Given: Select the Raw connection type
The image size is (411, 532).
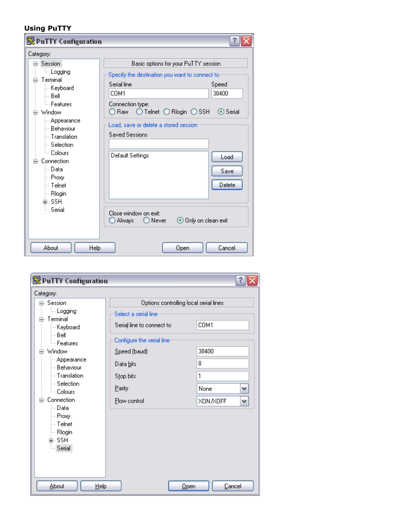Looking at the screenshot, I should pyautogui.click(x=112, y=112).
